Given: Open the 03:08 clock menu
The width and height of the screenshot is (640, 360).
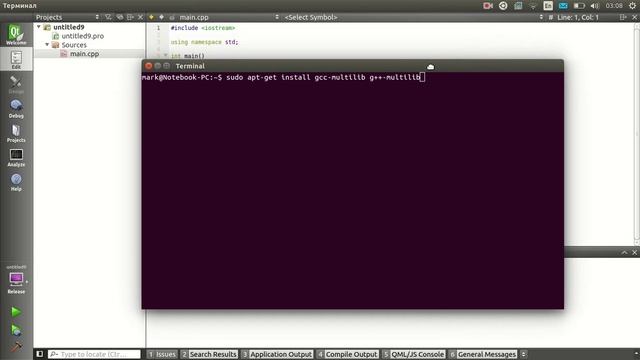Looking at the screenshot, I should (614, 6).
